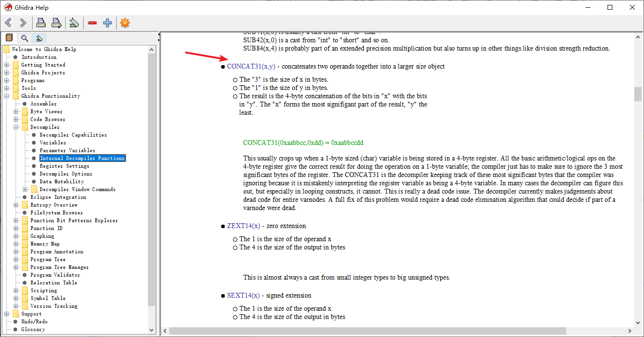Click the CONCAT31(x,y) function link
The image size is (644, 337).
coord(251,67)
